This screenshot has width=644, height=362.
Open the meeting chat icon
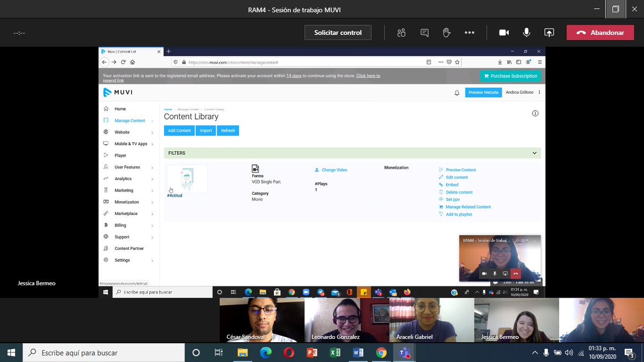[425, 33]
